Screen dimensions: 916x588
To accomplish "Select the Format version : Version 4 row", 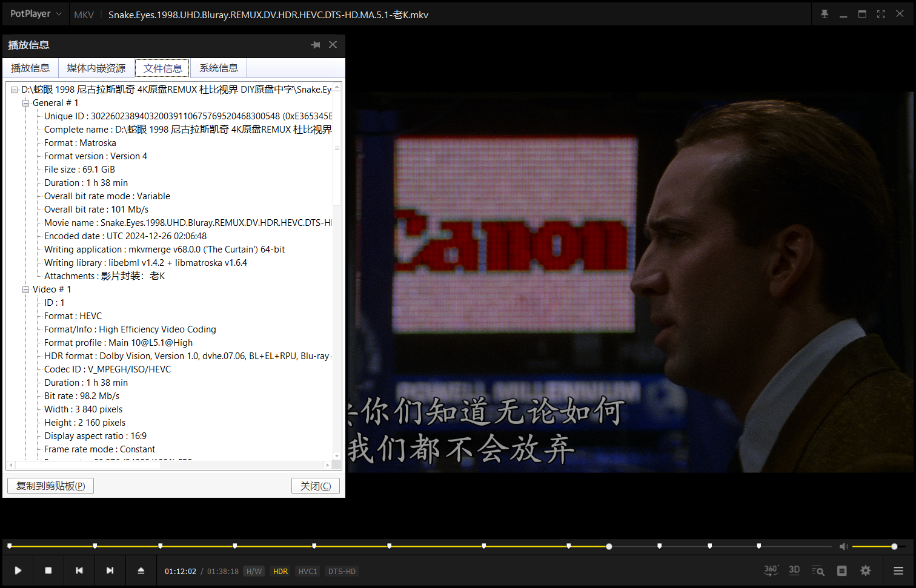I will pyautogui.click(x=96, y=156).
